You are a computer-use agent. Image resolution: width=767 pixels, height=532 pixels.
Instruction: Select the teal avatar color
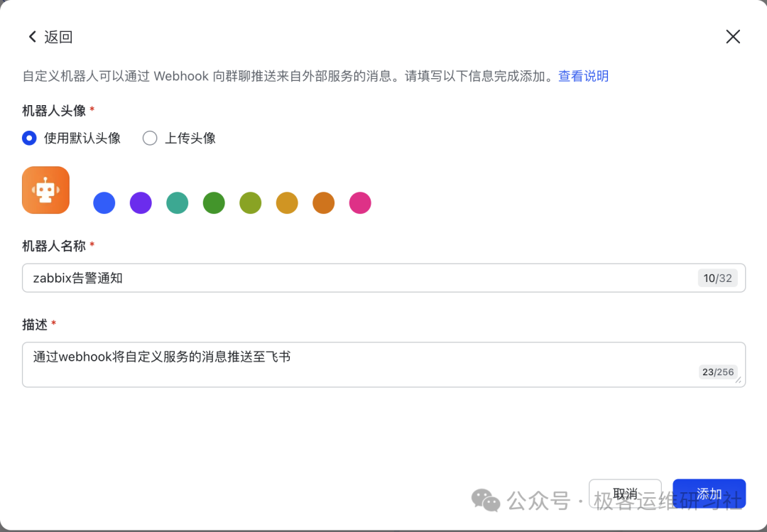tap(178, 203)
